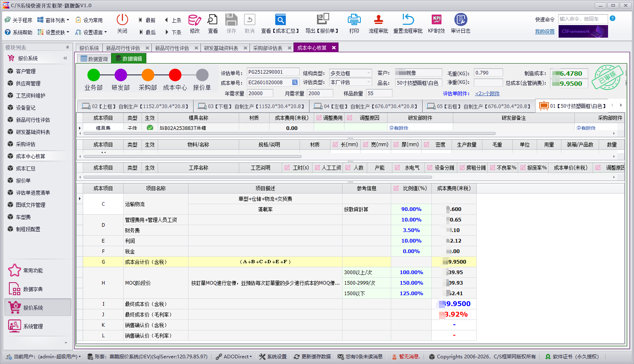
Task: Click lookup icon in 成本单号 field
Action: tap(295, 82)
